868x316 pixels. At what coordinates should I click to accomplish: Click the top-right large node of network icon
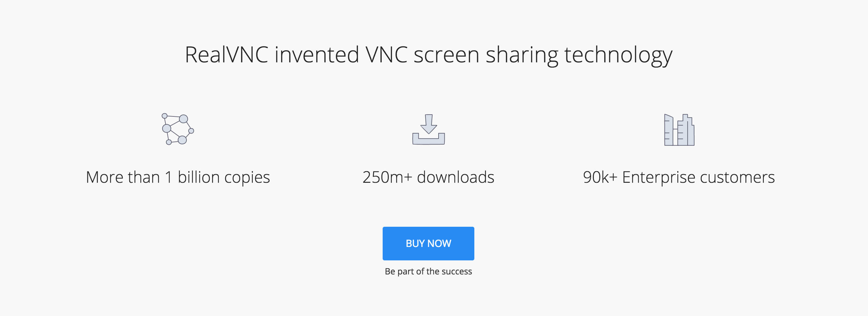(183, 119)
